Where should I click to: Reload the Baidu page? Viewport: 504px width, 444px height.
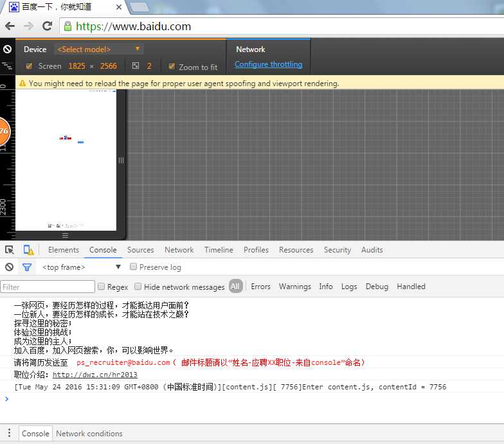(48, 26)
